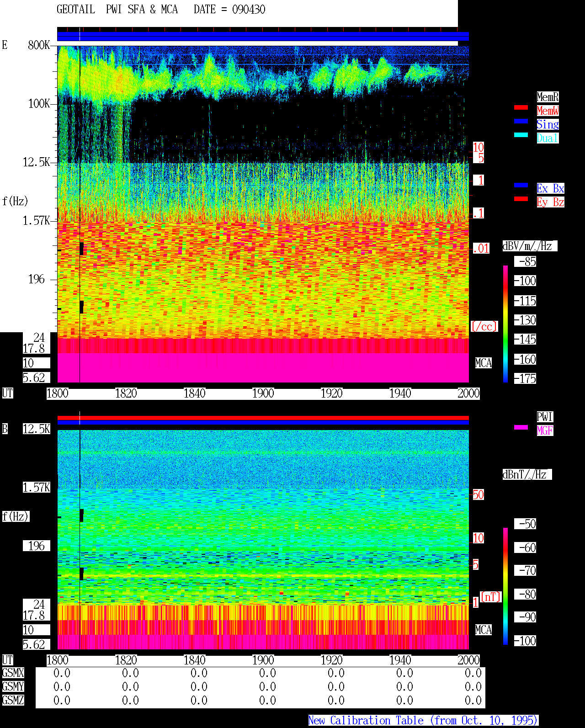Click the red Ey Bz legend swatch
The height and width of the screenshot is (728, 585).
tap(521, 199)
